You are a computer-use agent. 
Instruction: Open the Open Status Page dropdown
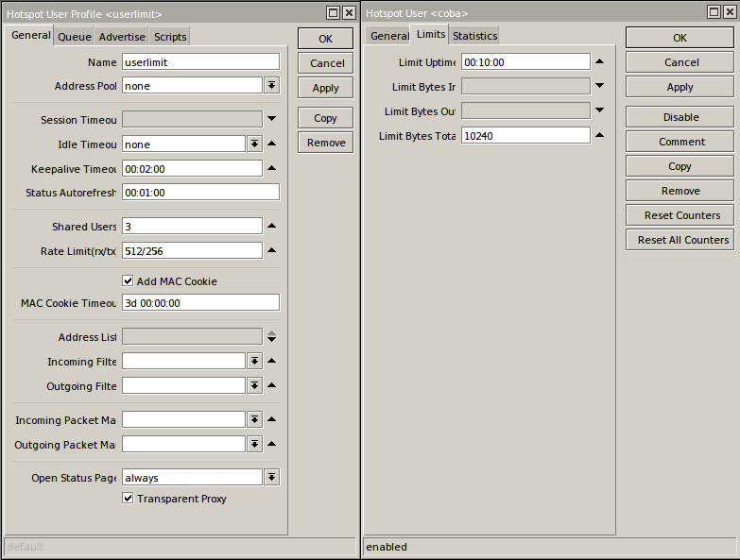click(272, 477)
